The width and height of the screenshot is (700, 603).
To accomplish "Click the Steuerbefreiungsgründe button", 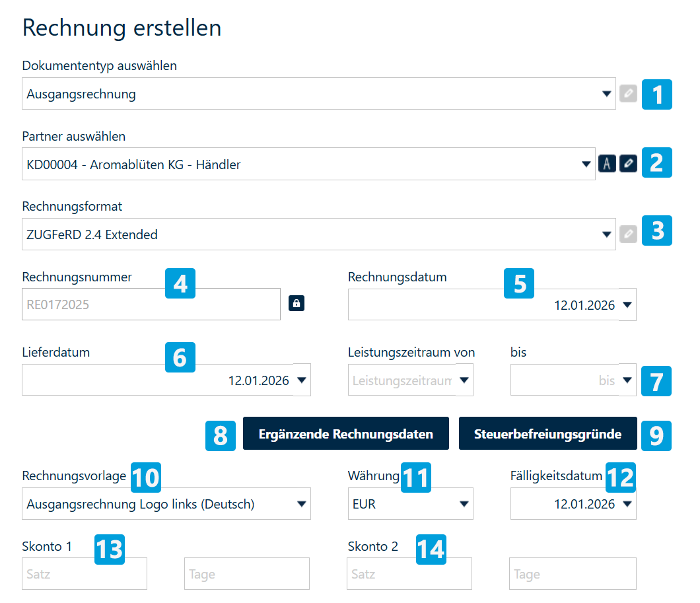I will point(547,433).
